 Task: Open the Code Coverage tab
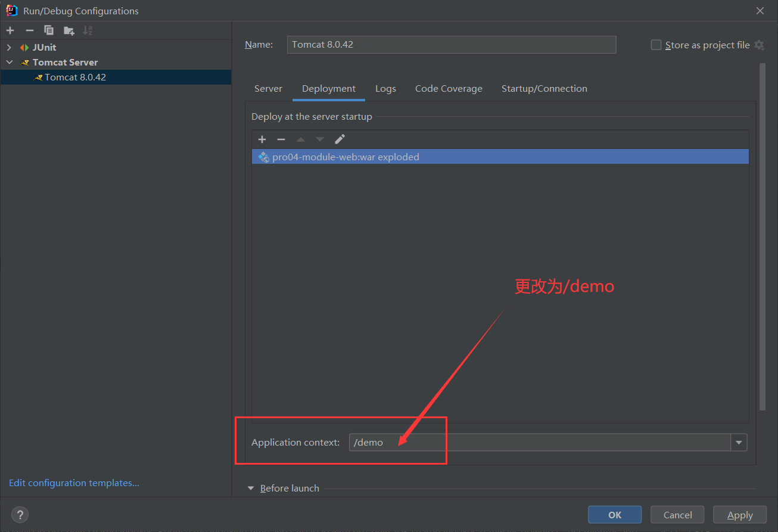click(449, 89)
